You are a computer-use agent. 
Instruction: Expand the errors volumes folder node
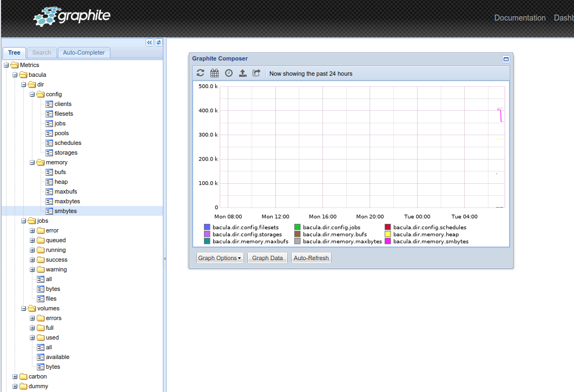(32, 318)
